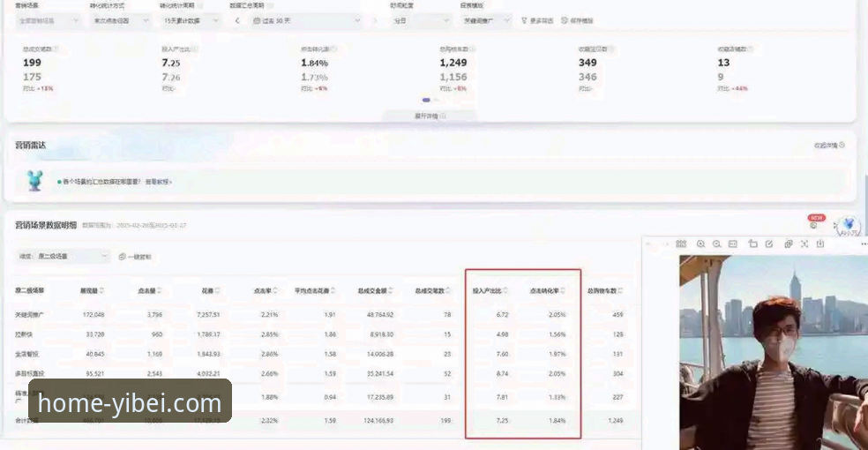The height and width of the screenshot is (450, 868).
Task: Click the 1.56% conversion rate cell
Action: tap(557, 334)
